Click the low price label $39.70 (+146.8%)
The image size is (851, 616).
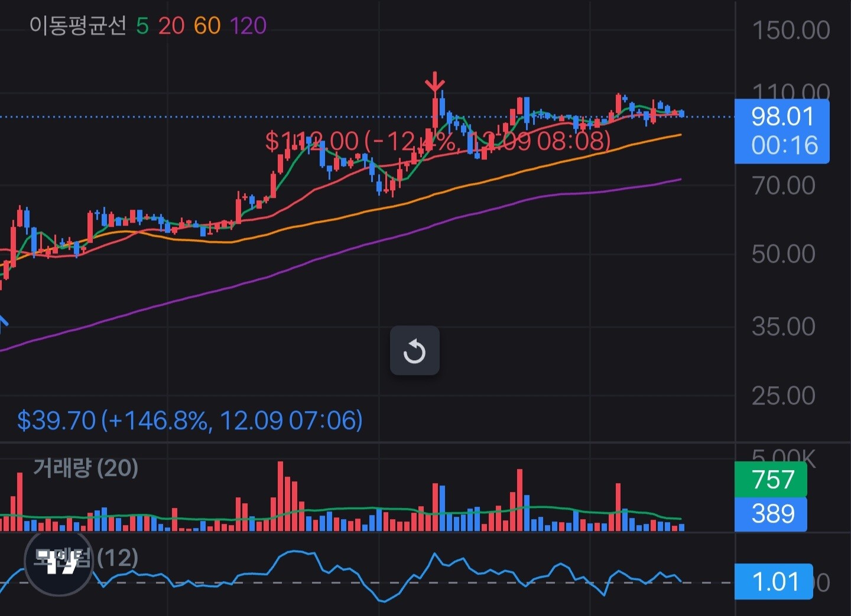pyautogui.click(x=190, y=421)
